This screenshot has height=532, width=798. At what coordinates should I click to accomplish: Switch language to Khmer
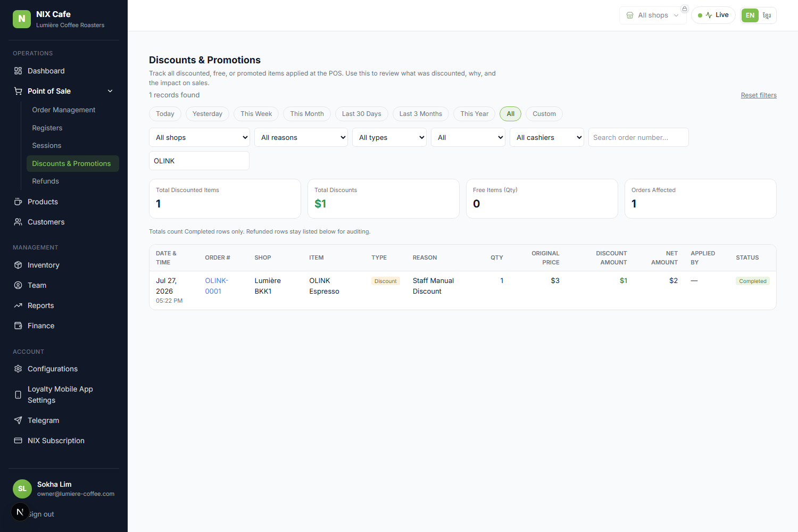coord(767,15)
